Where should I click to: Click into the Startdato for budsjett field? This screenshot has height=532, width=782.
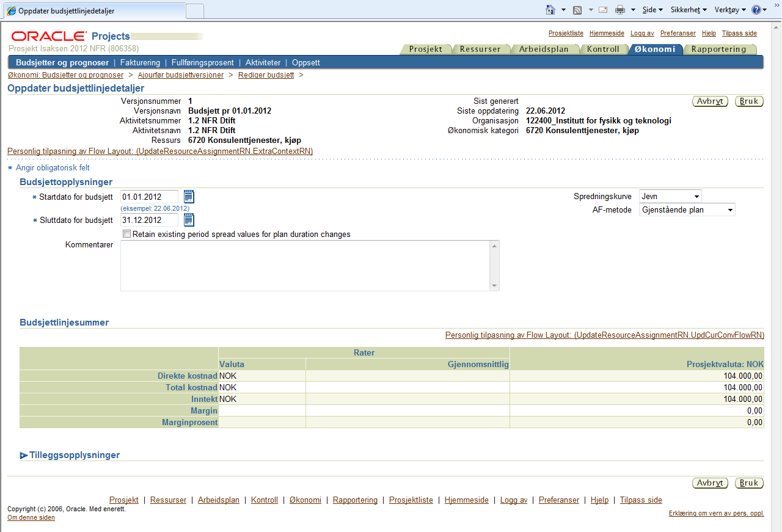149,197
